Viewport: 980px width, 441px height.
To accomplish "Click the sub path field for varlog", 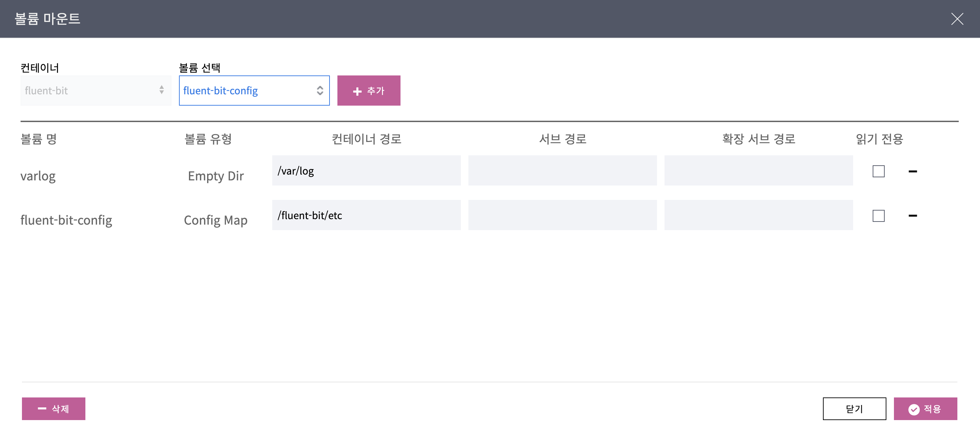I will pos(562,170).
